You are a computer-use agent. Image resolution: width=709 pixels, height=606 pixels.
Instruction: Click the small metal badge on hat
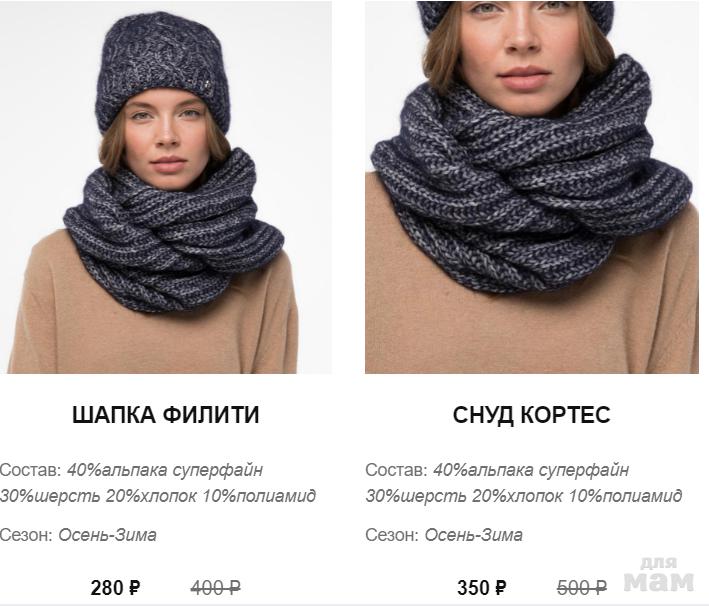point(206,84)
